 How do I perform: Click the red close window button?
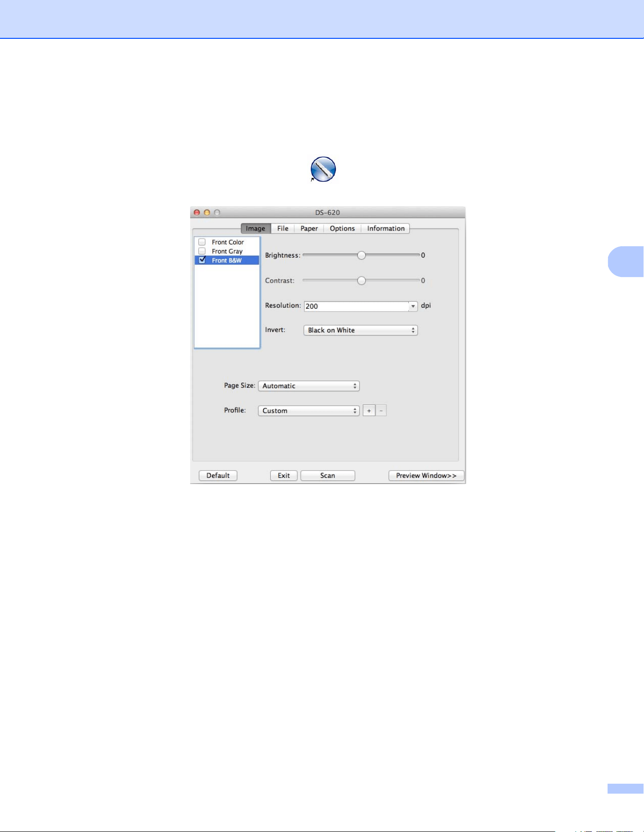click(x=197, y=213)
